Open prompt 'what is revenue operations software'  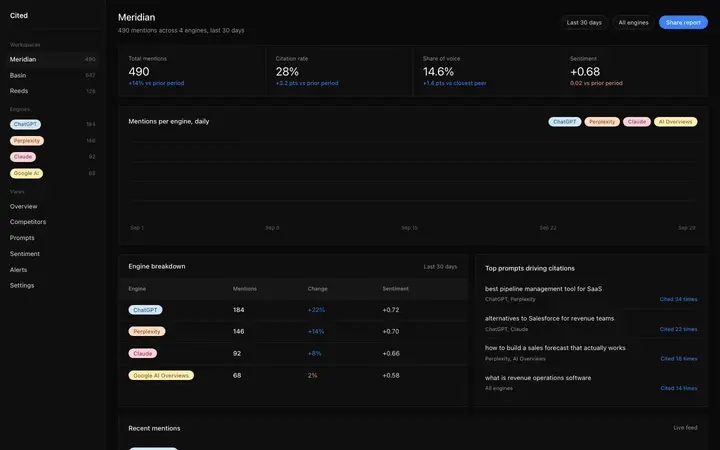[x=538, y=378]
